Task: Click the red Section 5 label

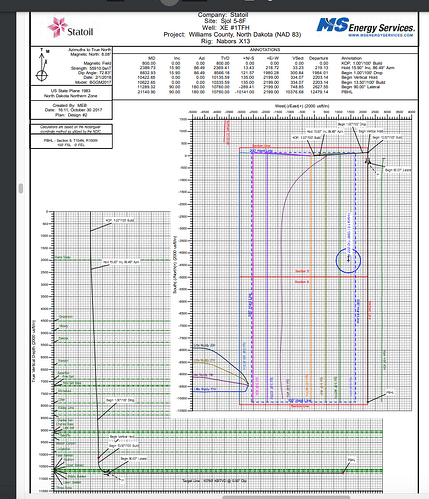Action: 302,271
